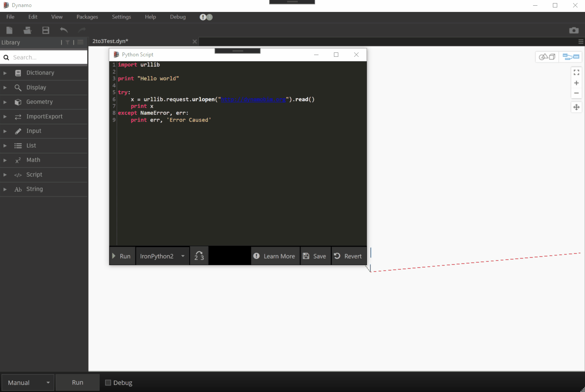Open the Settings menu

(x=122, y=17)
